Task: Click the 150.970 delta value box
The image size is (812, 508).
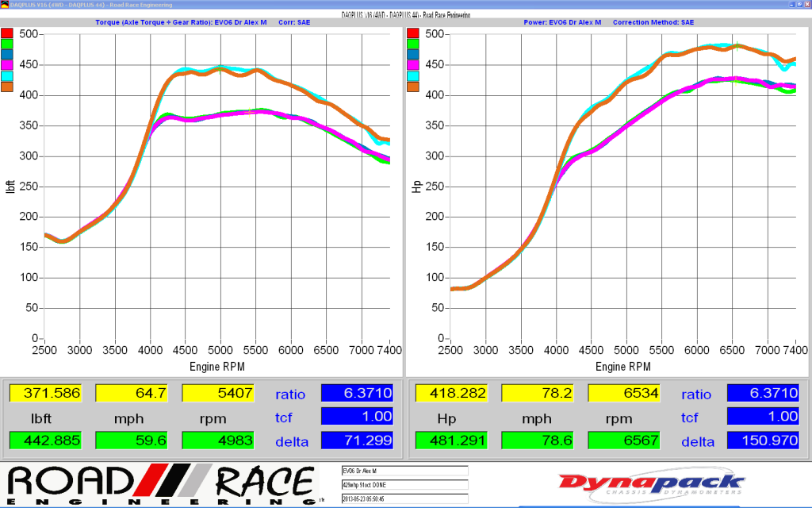Action: [764, 441]
